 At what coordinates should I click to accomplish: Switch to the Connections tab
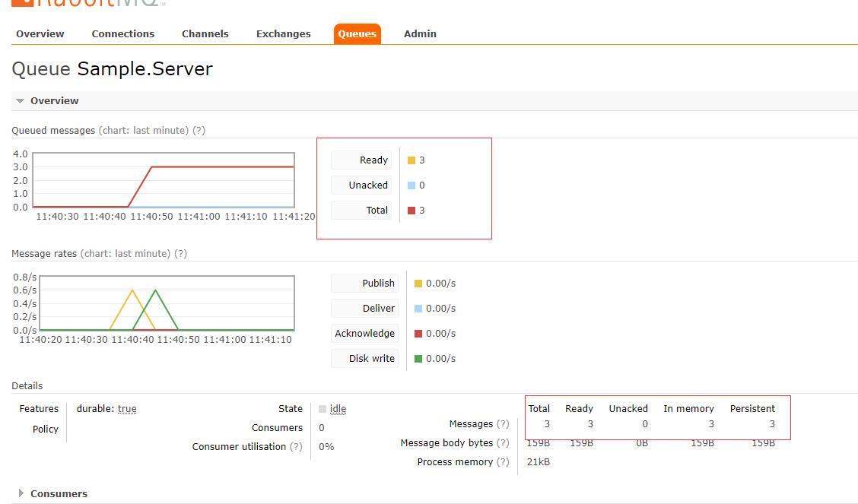(123, 34)
